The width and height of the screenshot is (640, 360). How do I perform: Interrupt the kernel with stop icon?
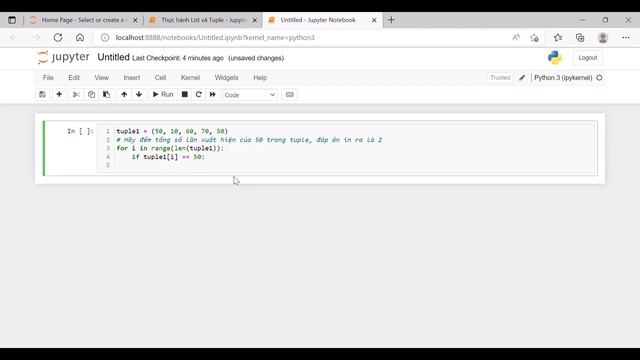(x=184, y=94)
